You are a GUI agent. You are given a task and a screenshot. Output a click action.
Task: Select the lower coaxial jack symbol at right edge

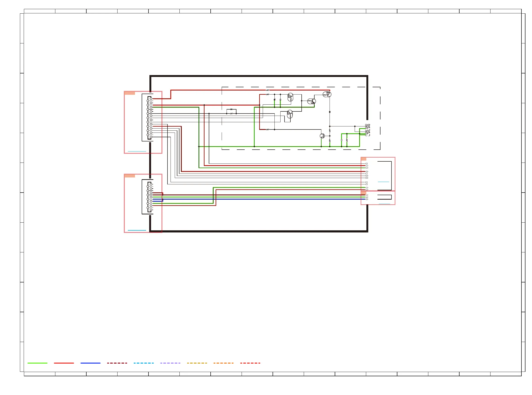[x=368, y=132]
